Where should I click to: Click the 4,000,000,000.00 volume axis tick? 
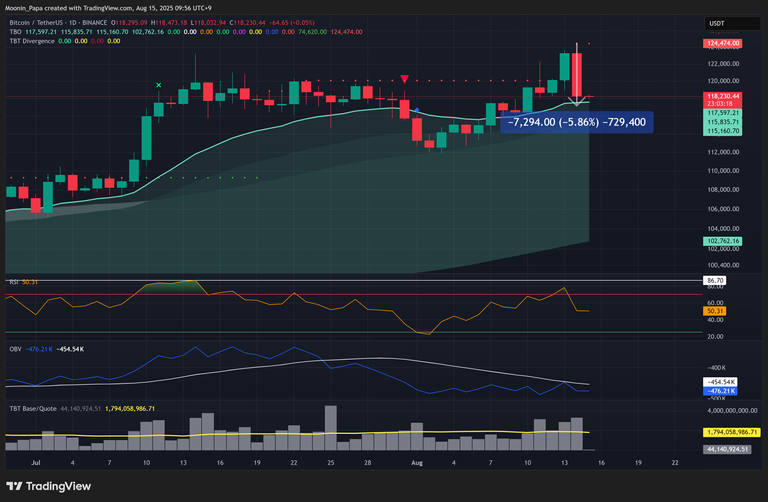point(732,410)
